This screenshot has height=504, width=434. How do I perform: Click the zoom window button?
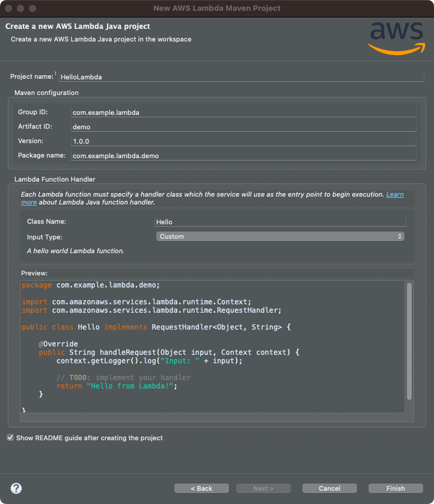coord(32,8)
